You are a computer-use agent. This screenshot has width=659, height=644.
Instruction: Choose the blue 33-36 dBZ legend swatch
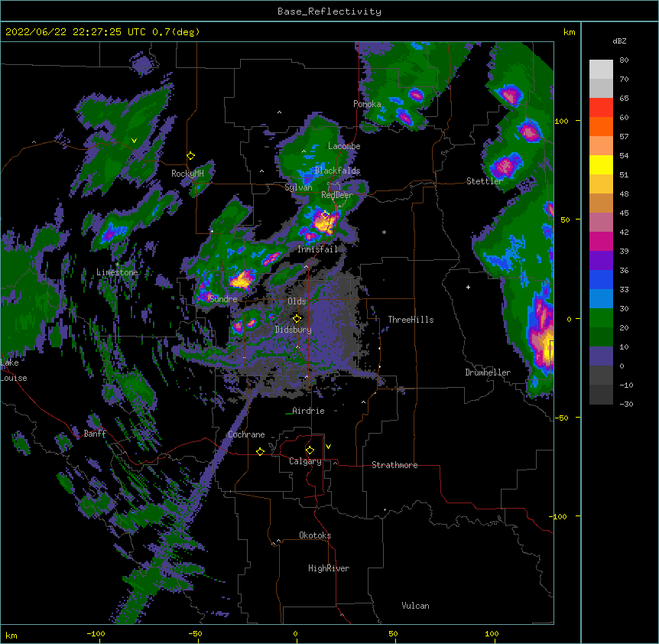pyautogui.click(x=601, y=279)
